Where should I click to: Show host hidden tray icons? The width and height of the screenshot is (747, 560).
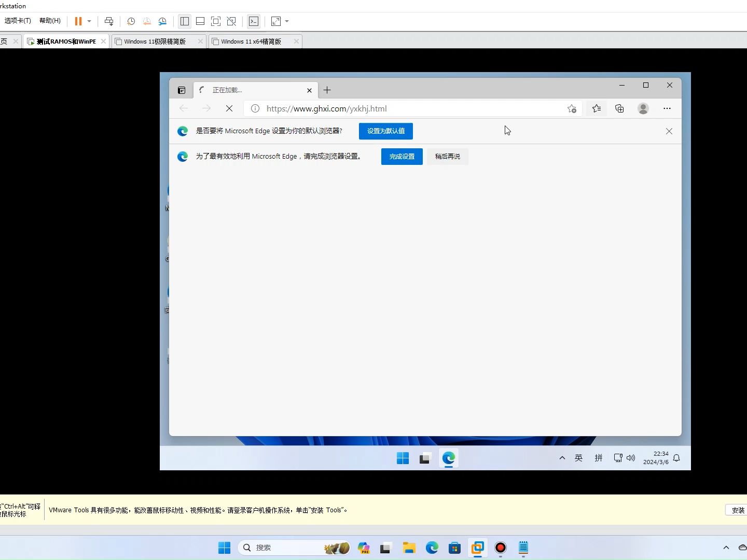(726, 548)
